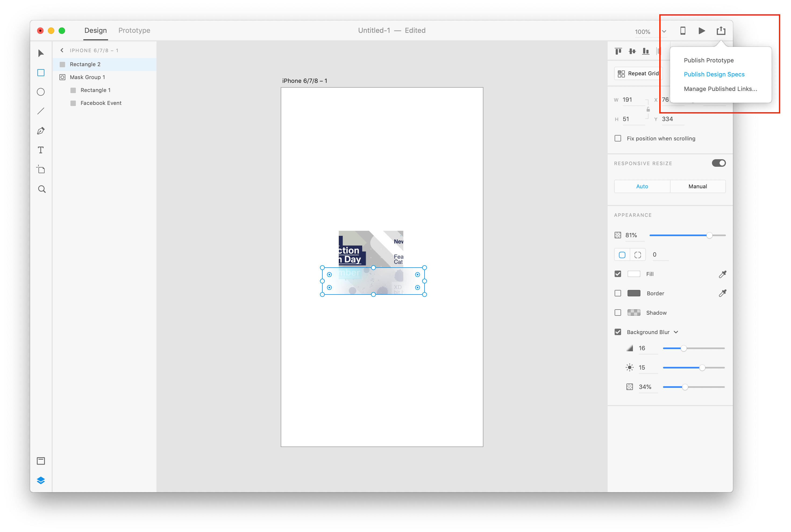Enable Fix position when scrolling checkbox
Viewport: 791px width, 532px height.
pos(618,139)
